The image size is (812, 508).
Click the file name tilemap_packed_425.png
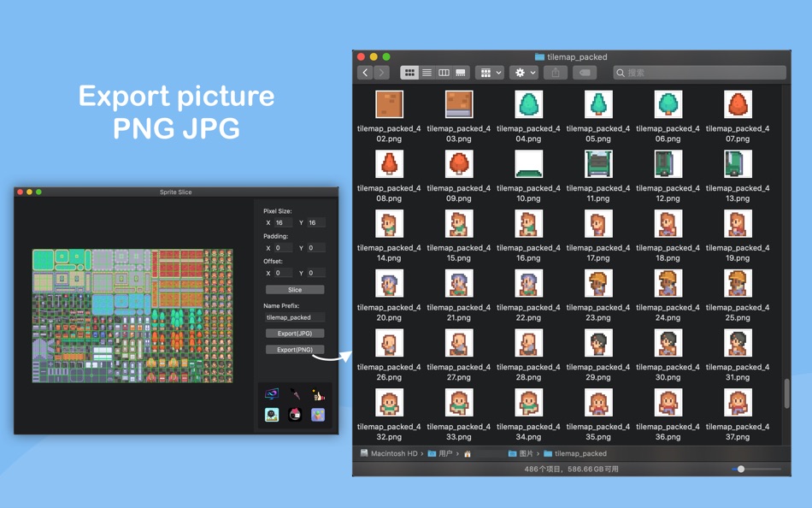(738, 312)
